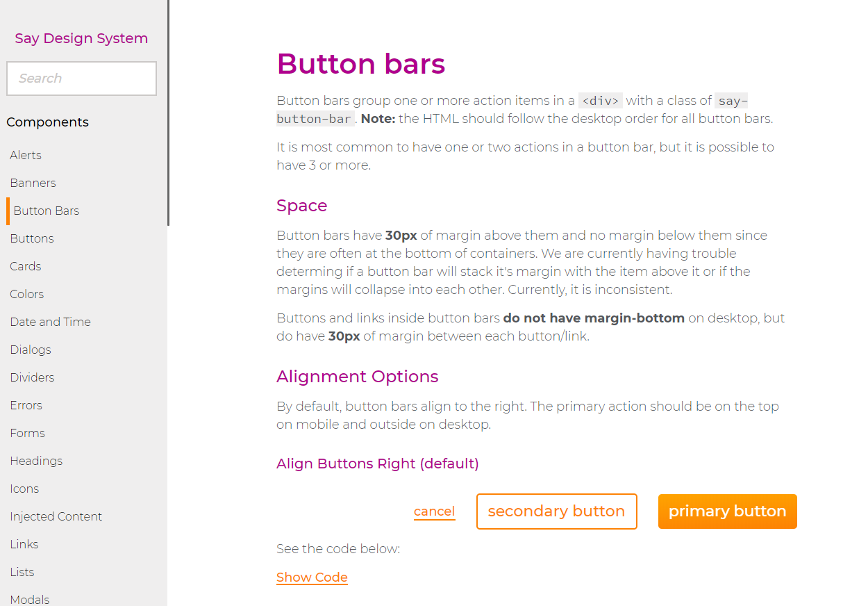Open the Forms component page

coord(28,433)
